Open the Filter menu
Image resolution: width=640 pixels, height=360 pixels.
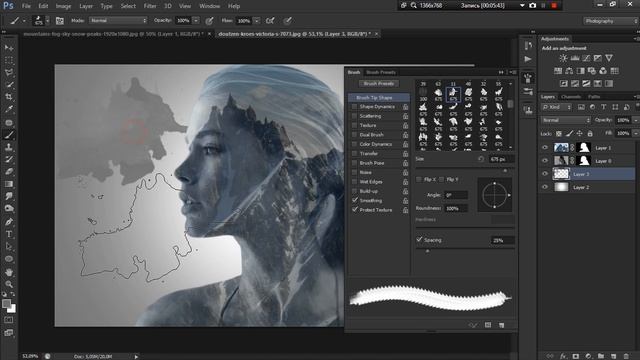[150, 6]
